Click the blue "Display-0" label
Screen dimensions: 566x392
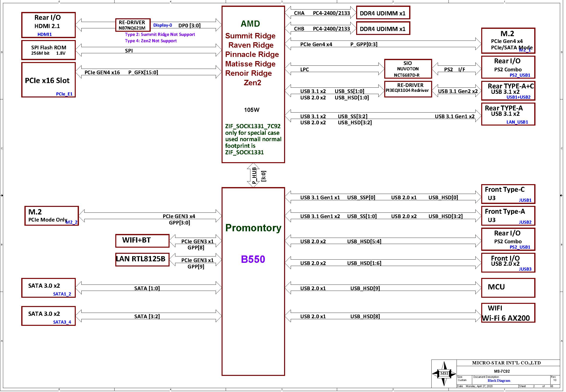(x=163, y=25)
